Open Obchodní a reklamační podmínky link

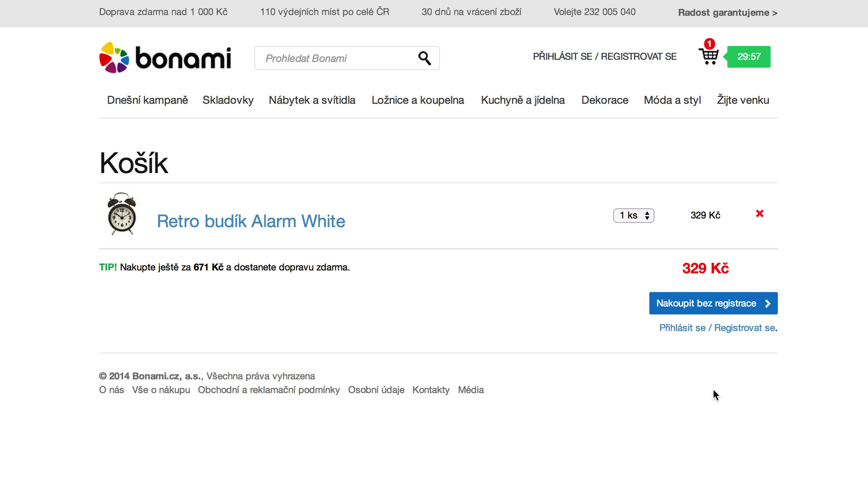coord(269,390)
